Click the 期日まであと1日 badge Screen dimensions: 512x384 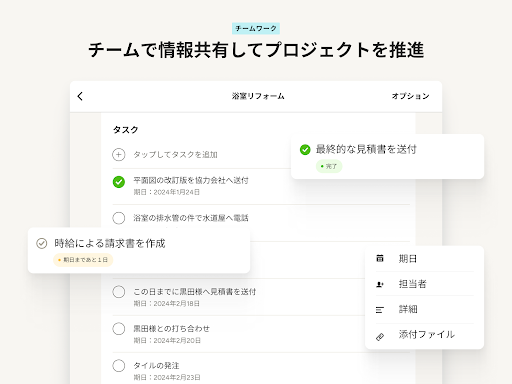(83, 260)
